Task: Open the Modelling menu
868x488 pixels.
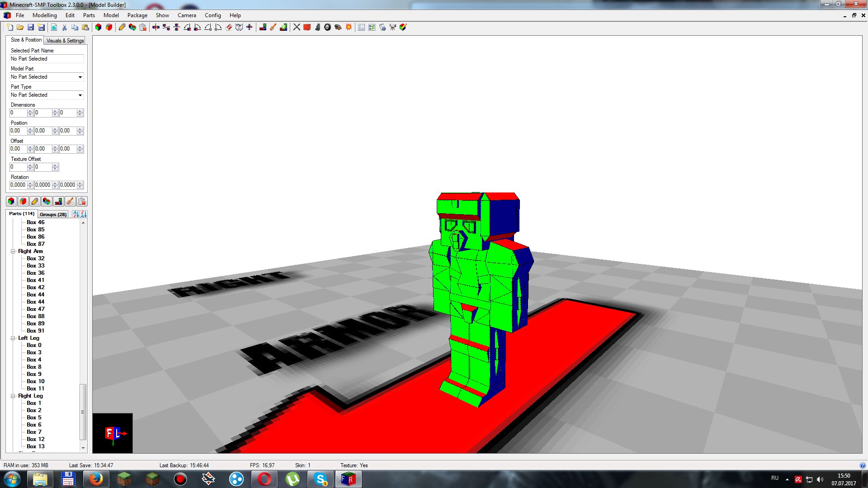Action: pos(45,15)
